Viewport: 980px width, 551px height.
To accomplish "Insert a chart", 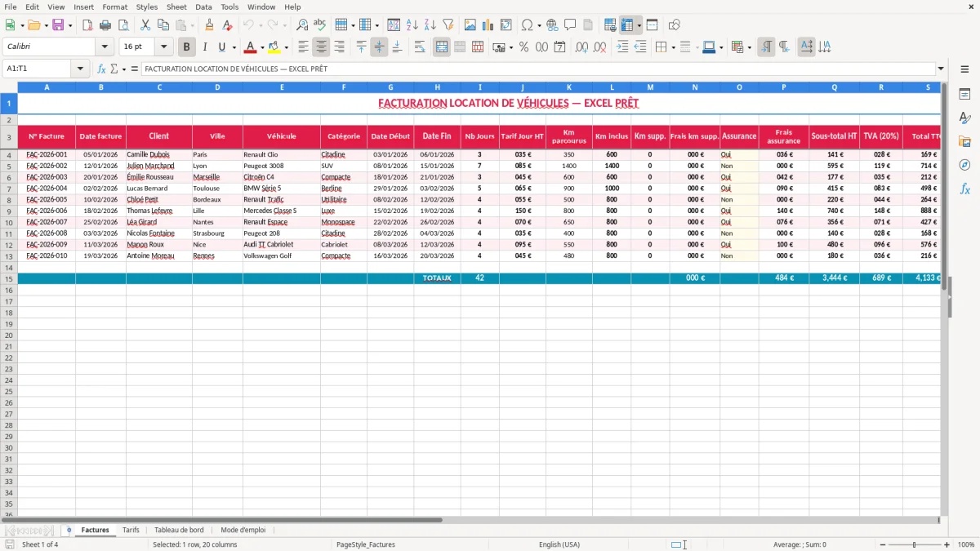I will click(x=488, y=25).
